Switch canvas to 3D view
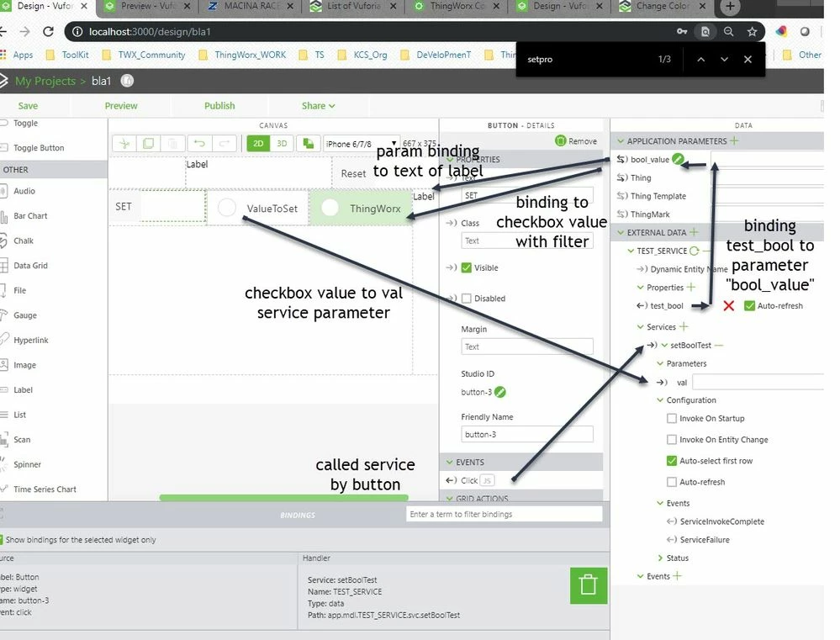Image resolution: width=840 pixels, height=640 pixels. (x=282, y=143)
